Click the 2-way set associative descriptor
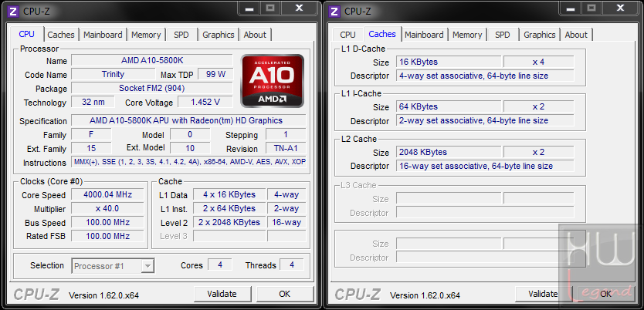Image resolution: width=644 pixels, height=310 pixels. pyautogui.click(x=485, y=120)
